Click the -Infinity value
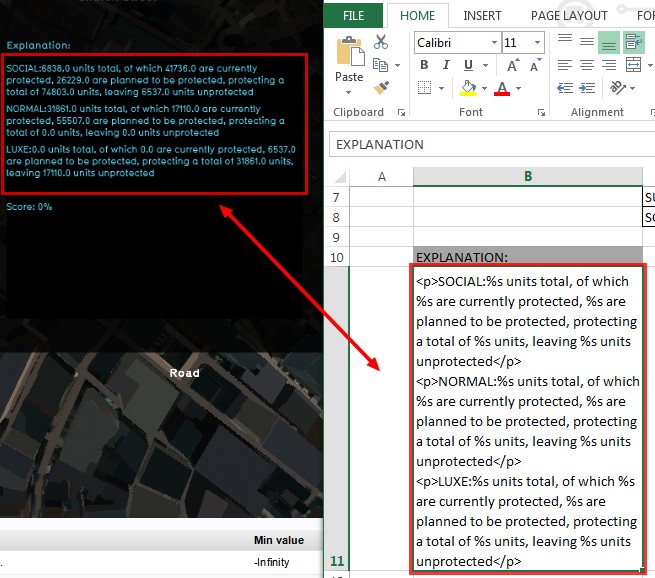 (272, 562)
